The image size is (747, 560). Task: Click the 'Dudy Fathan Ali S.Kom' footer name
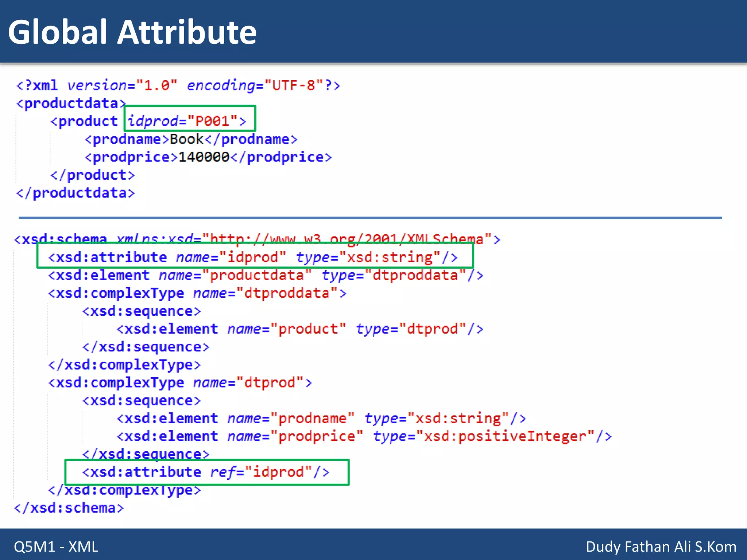(x=661, y=547)
